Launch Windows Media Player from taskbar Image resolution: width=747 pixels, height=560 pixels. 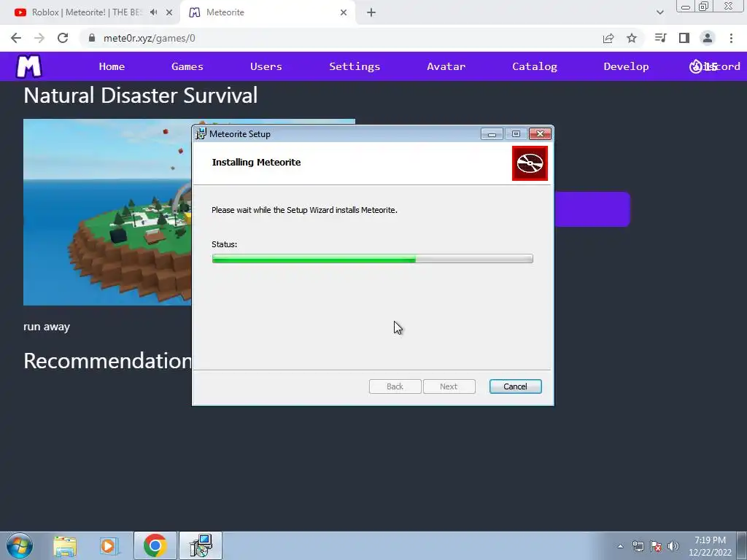click(x=109, y=546)
